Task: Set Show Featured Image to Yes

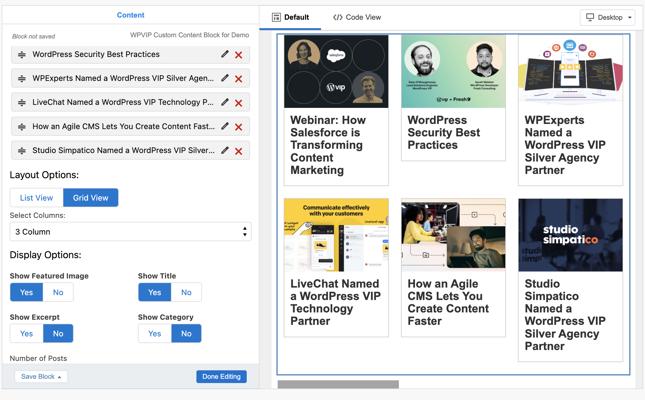Action: click(26, 292)
